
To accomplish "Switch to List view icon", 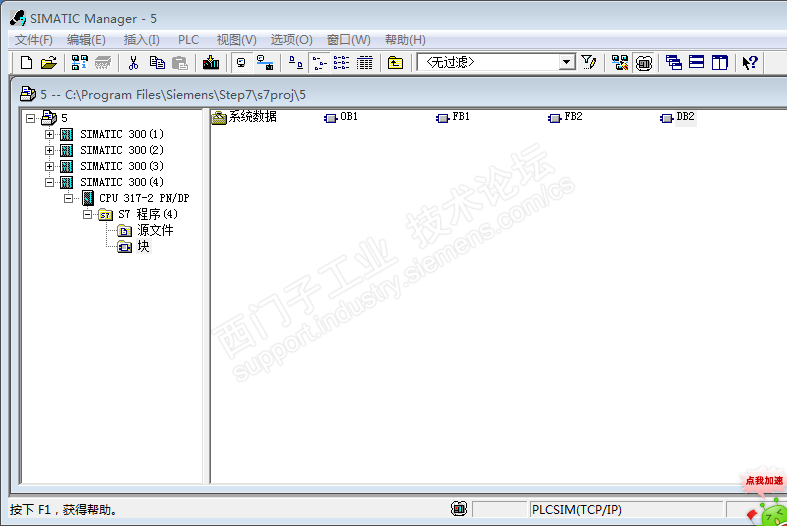I will point(342,63).
